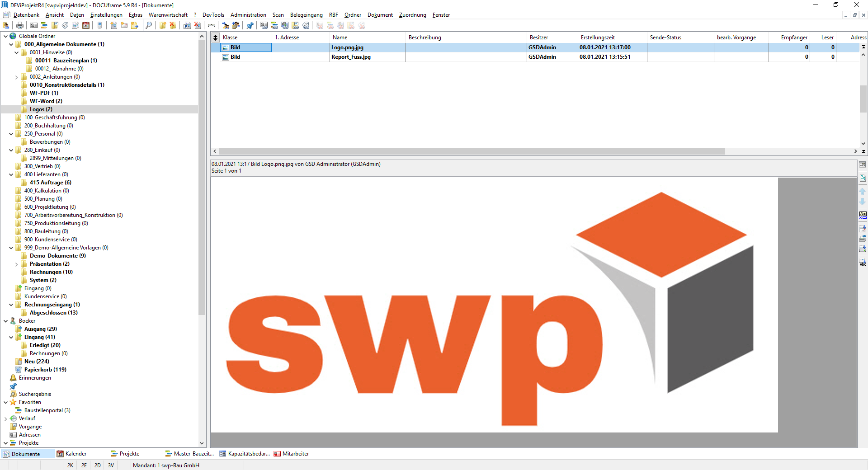
Task: Click the printer icon in the toolbar
Action: click(x=20, y=25)
